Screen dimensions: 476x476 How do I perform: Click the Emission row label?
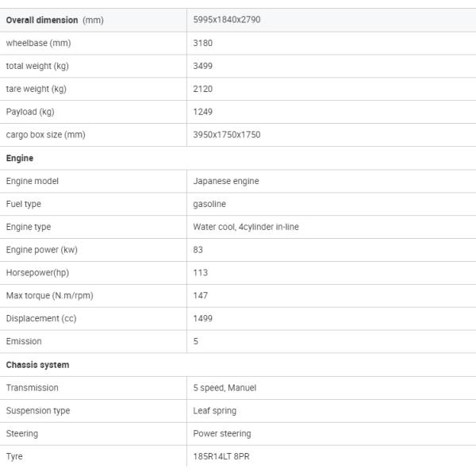tap(24, 342)
